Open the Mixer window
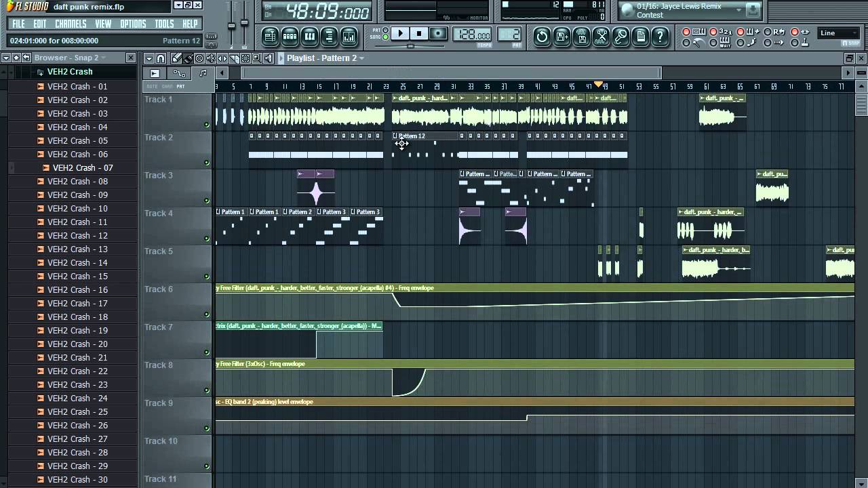Screen dimensions: 868x488 (x=349, y=36)
